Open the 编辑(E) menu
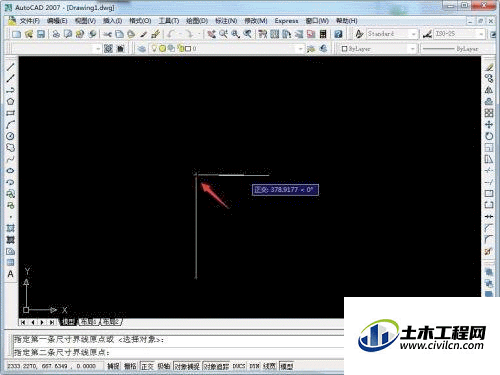 (57, 21)
